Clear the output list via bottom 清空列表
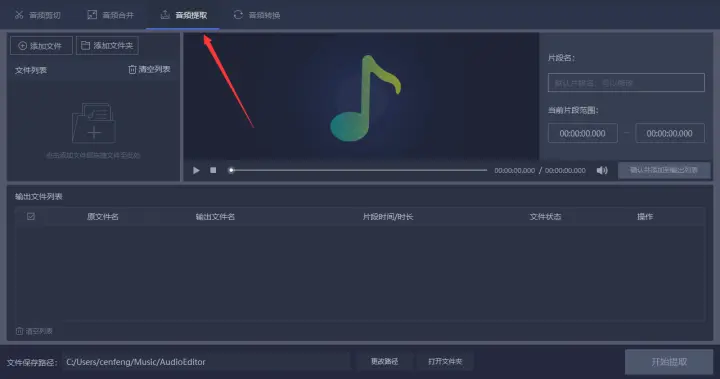The image size is (720, 379). pos(34,331)
